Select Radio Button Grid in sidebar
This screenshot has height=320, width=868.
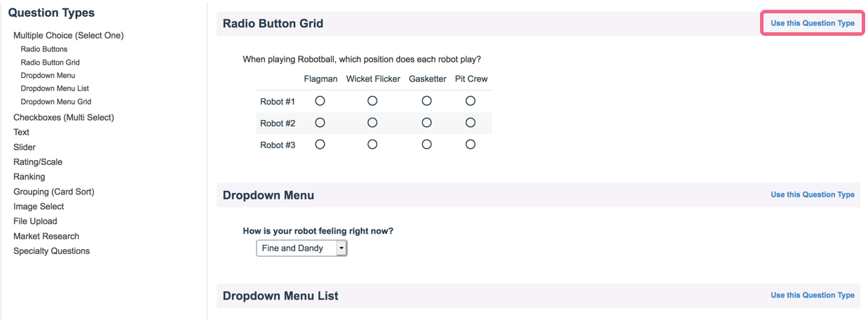pyautogui.click(x=50, y=62)
